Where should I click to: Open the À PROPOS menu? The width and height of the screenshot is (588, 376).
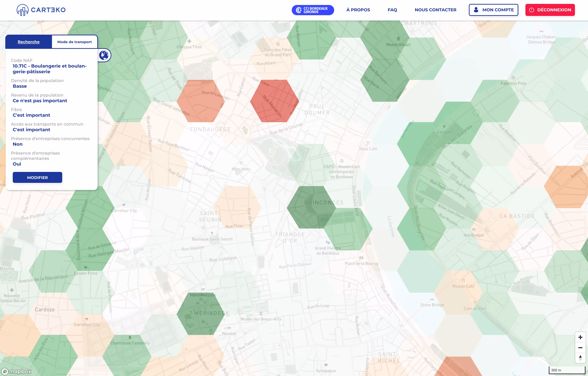pyautogui.click(x=358, y=10)
